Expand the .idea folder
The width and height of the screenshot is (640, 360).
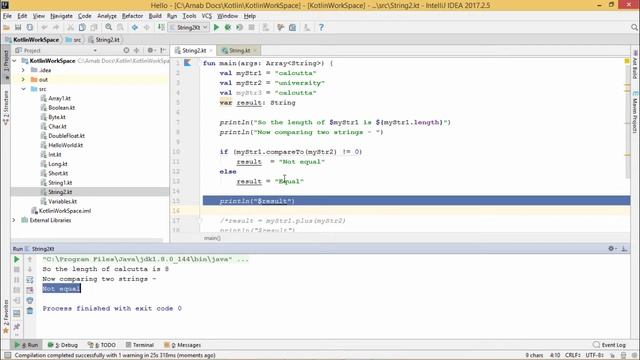point(23,70)
